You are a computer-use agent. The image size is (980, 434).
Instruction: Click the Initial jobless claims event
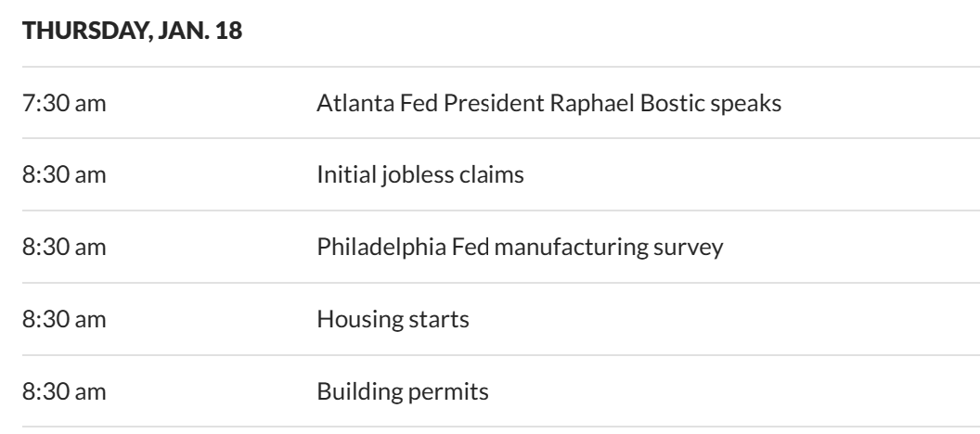click(x=420, y=174)
